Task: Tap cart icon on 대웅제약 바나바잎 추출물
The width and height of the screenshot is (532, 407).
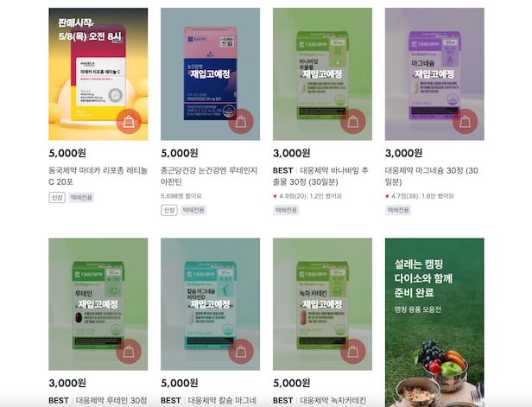Action: (x=353, y=121)
